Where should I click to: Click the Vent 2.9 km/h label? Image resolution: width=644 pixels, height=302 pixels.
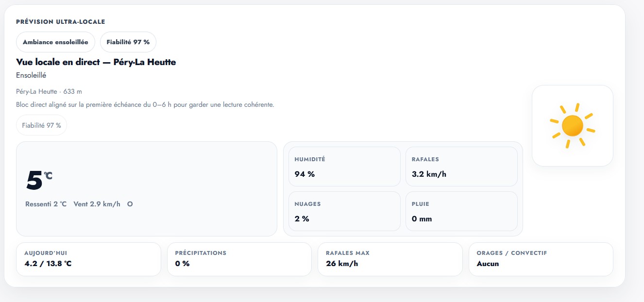[x=97, y=204]
